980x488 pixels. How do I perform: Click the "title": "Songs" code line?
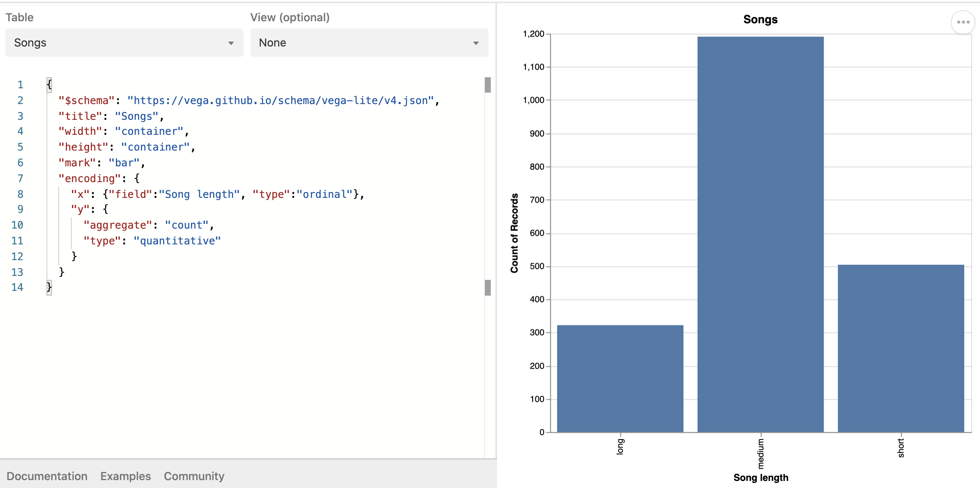click(110, 116)
